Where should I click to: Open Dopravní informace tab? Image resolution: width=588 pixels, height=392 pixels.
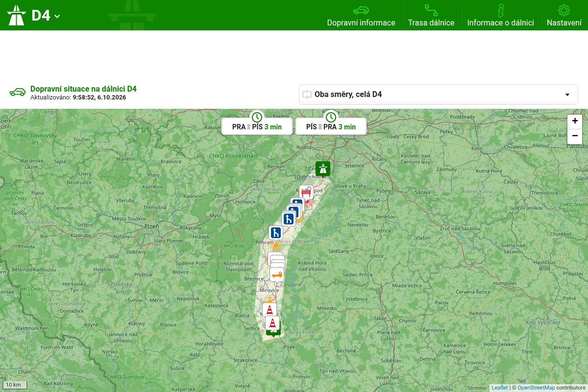[361, 15]
